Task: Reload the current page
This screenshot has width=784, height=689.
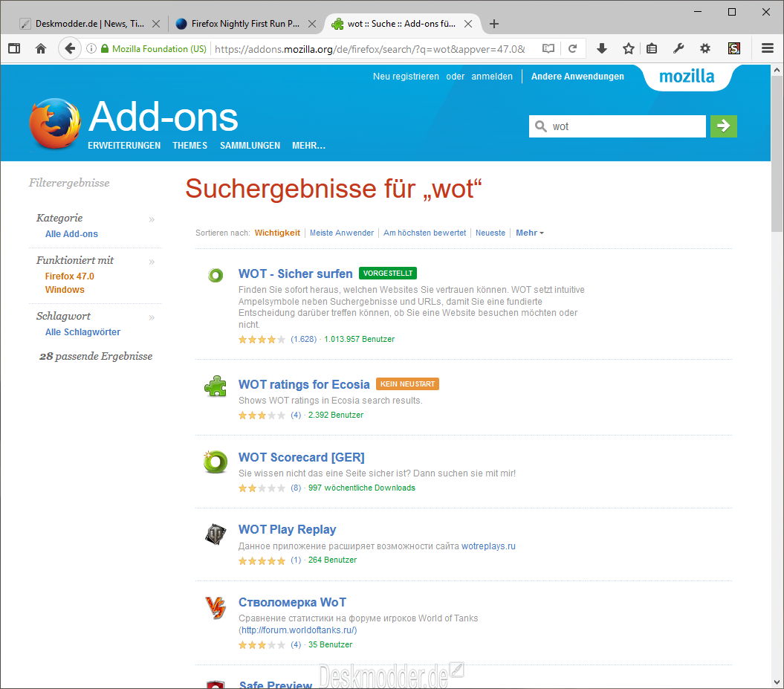Action: (x=573, y=48)
